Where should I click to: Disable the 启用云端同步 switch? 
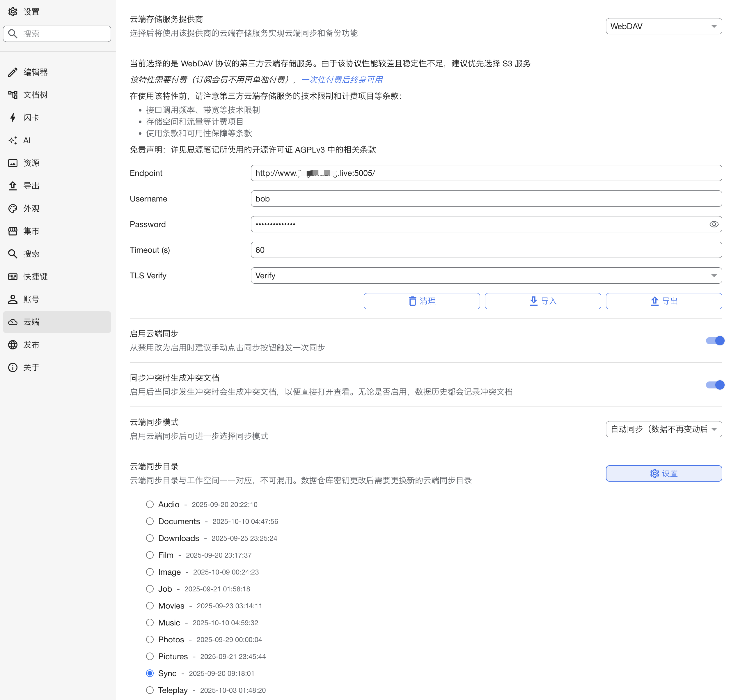click(x=714, y=341)
